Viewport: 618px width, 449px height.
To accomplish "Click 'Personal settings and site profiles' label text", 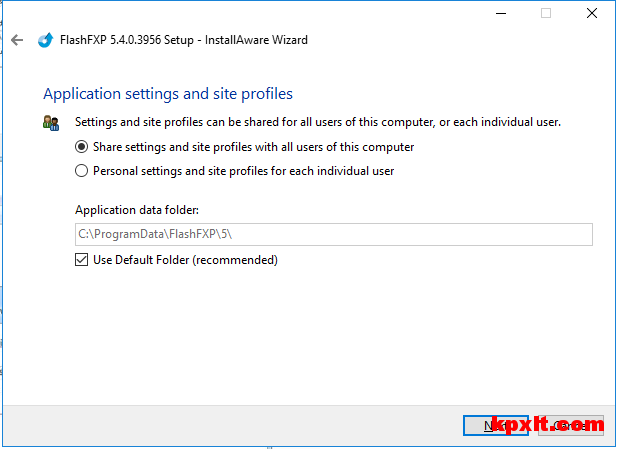I will 243,171.
